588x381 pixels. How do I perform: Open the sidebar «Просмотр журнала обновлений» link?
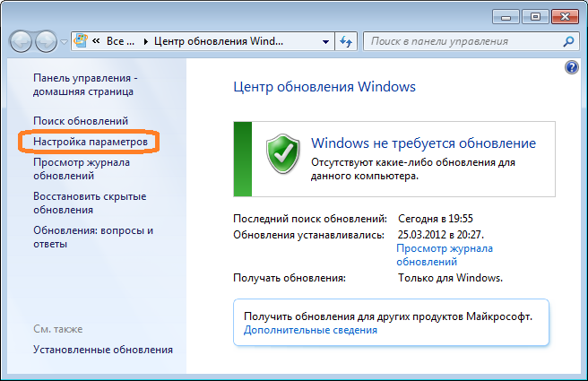(x=82, y=169)
